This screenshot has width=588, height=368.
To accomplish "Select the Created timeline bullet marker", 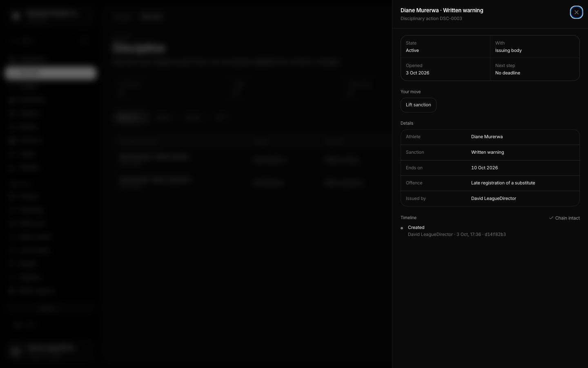I will click(402, 228).
